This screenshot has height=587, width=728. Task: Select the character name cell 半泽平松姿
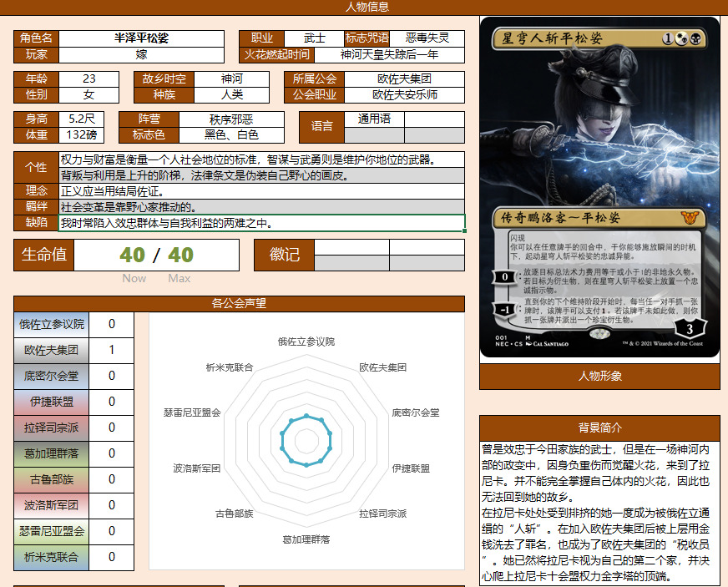[141, 38]
